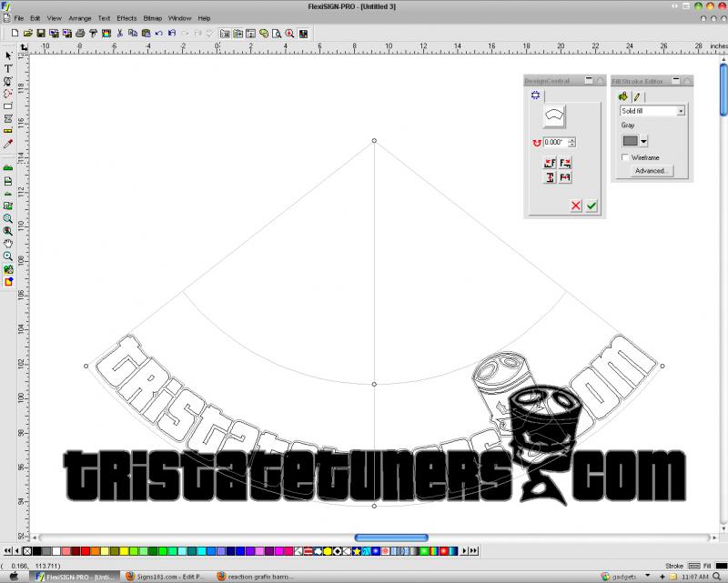Screen dimensions: 728x583
Task: Click the New document icon
Action: 15,33
